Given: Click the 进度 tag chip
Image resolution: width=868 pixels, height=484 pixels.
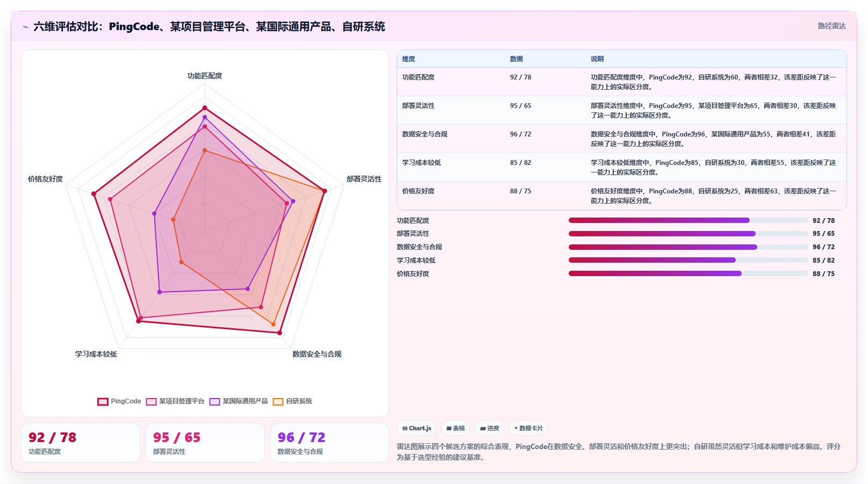Looking at the screenshot, I should pos(490,428).
